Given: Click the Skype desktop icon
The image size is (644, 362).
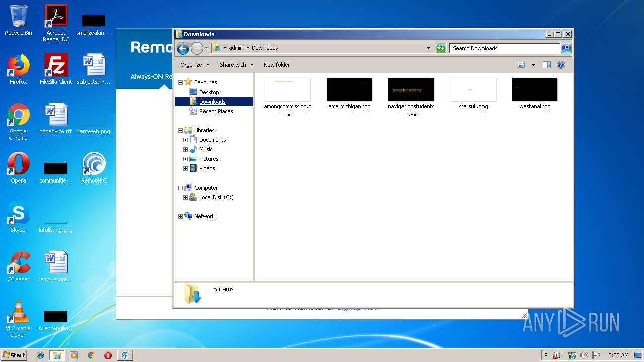Looking at the screenshot, I should [18, 217].
